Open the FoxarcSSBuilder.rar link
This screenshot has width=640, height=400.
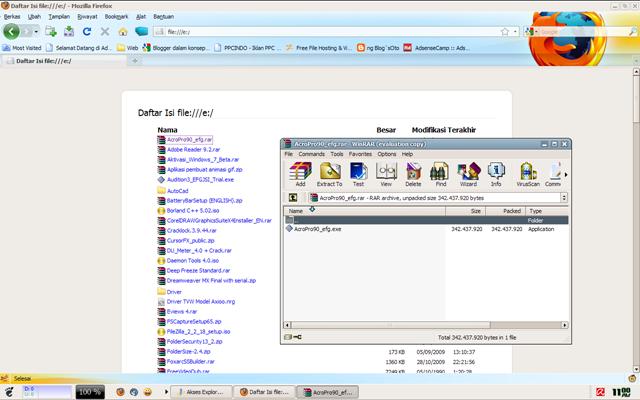pyautogui.click(x=191, y=362)
